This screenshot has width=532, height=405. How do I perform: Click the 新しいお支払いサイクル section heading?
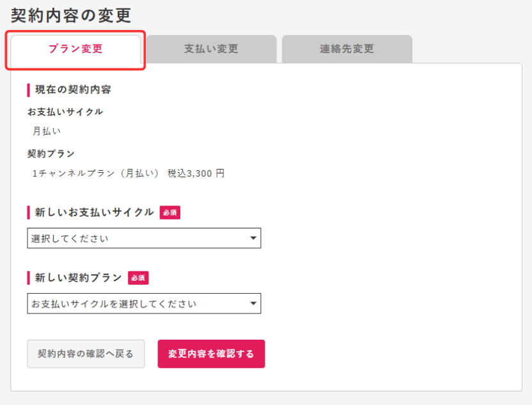(95, 212)
